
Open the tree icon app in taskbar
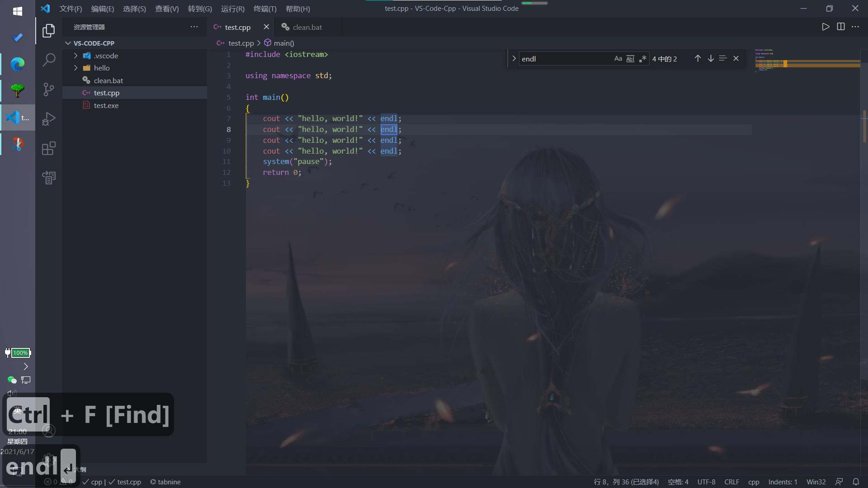click(x=18, y=90)
